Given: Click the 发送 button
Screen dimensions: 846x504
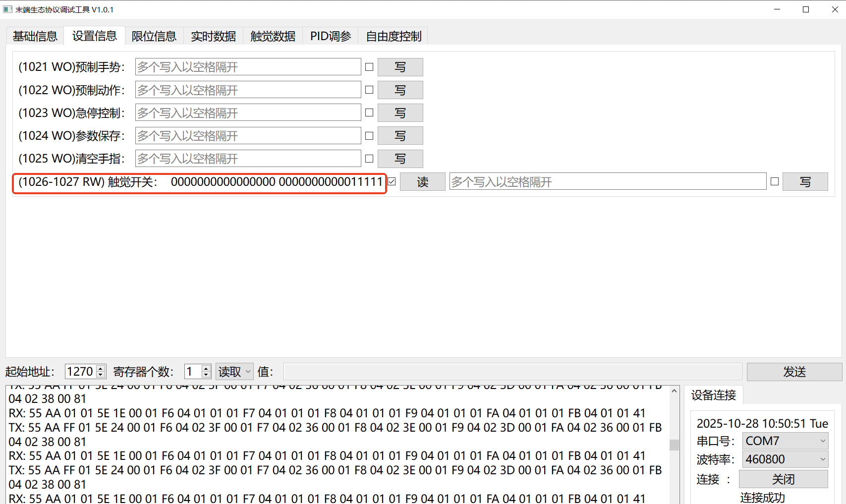Looking at the screenshot, I should [793, 371].
